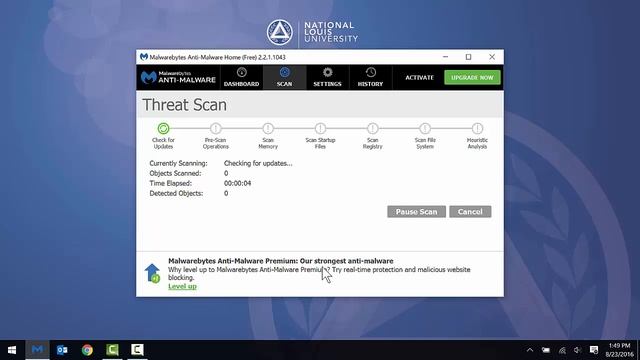
Task: Click the Upgrade Now button
Action: point(472,78)
